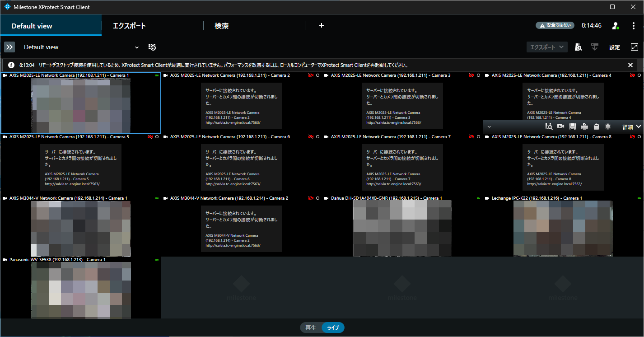This screenshot has width=644, height=337.
Task: Open the user account status icon
Action: (615, 26)
